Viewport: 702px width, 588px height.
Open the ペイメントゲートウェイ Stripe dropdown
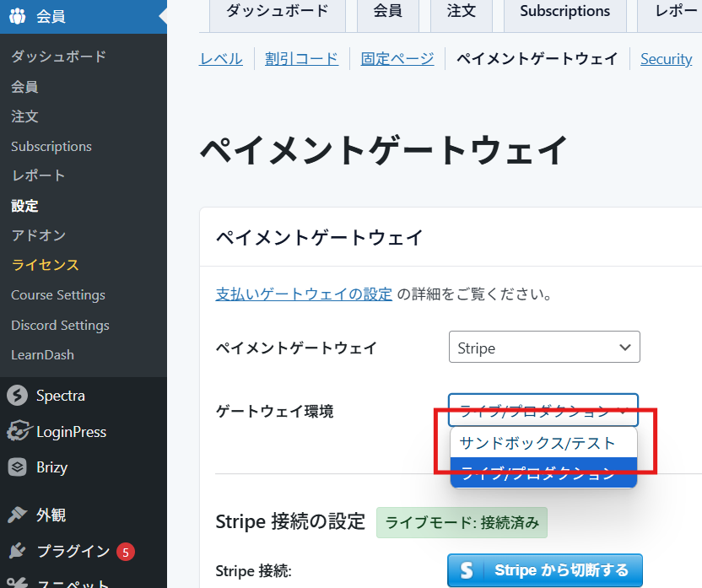click(x=544, y=348)
